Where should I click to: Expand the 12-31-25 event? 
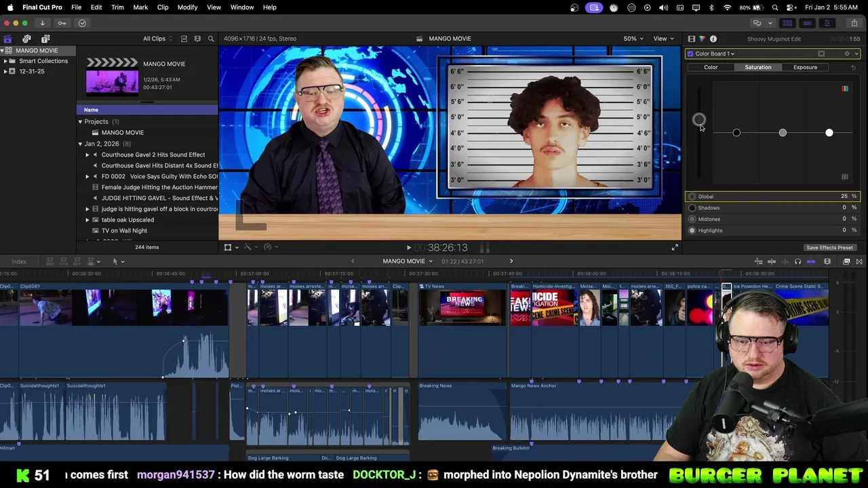tap(5, 71)
